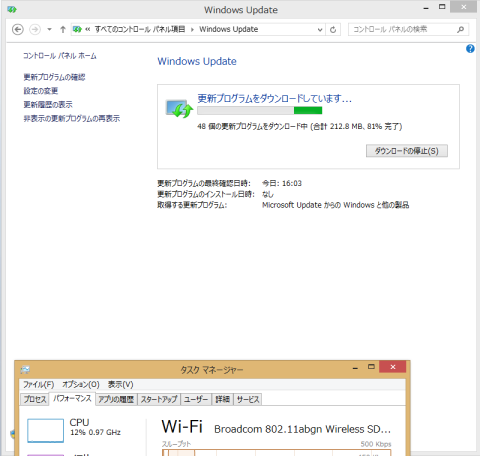Maximize the Task Manager window
Screen dimensions: 480x456
(x=371, y=367)
